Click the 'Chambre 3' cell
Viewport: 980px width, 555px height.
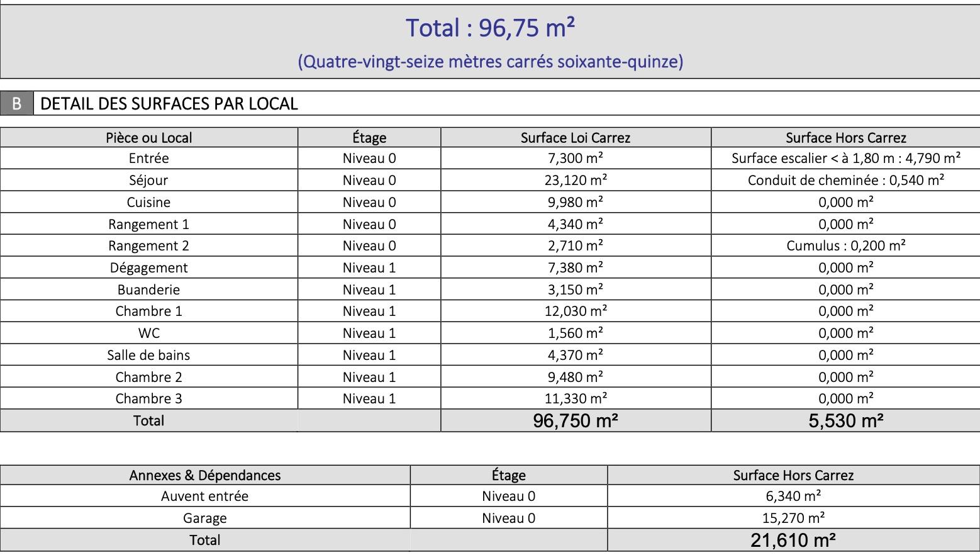[149, 399]
